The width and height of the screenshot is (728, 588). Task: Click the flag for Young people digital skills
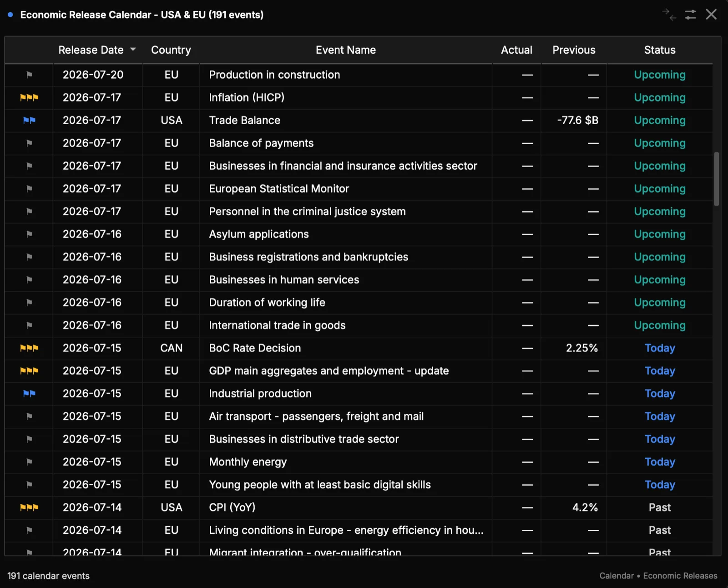(x=29, y=485)
